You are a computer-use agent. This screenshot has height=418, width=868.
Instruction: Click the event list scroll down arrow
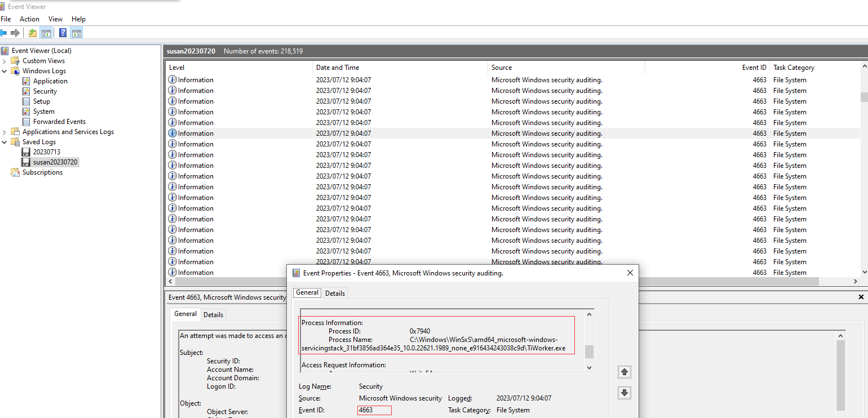(864, 272)
